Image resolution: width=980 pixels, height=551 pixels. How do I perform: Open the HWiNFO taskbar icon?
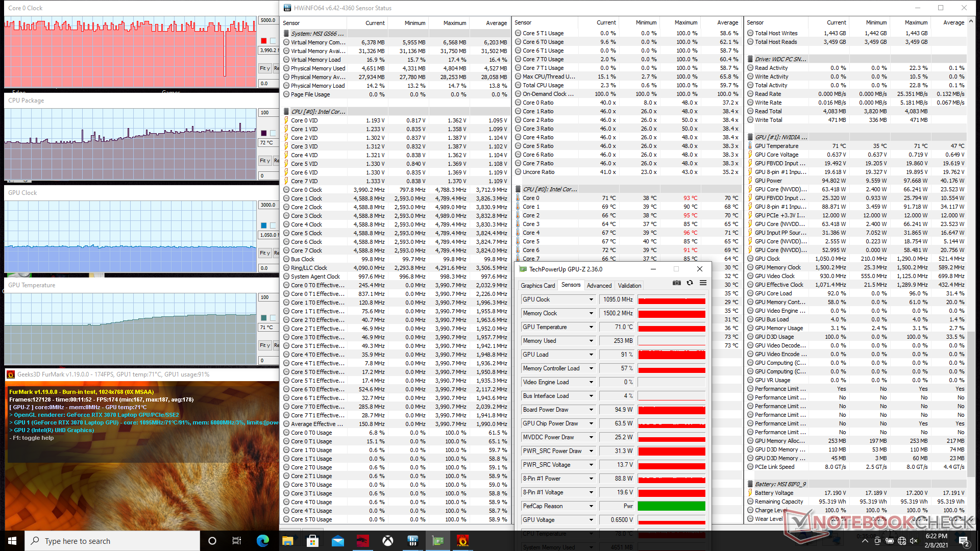click(413, 541)
